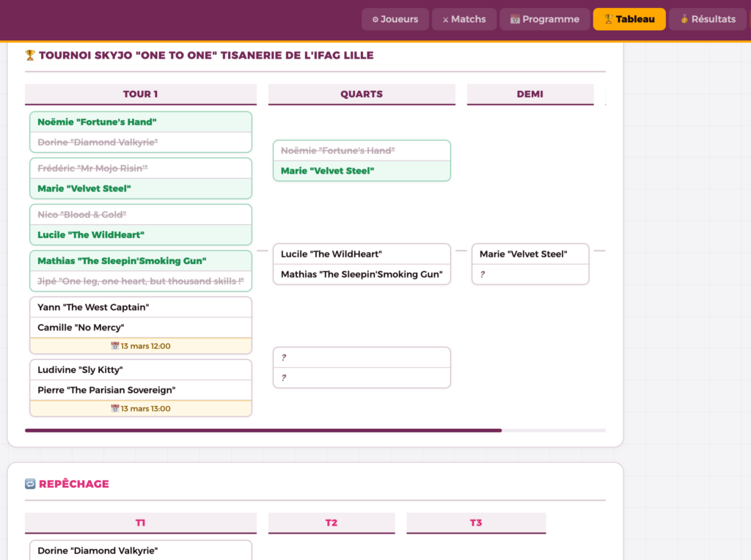Open the Lucile vs Mathias quarter-final match
Screen dimensions: 751x560
(362, 264)
